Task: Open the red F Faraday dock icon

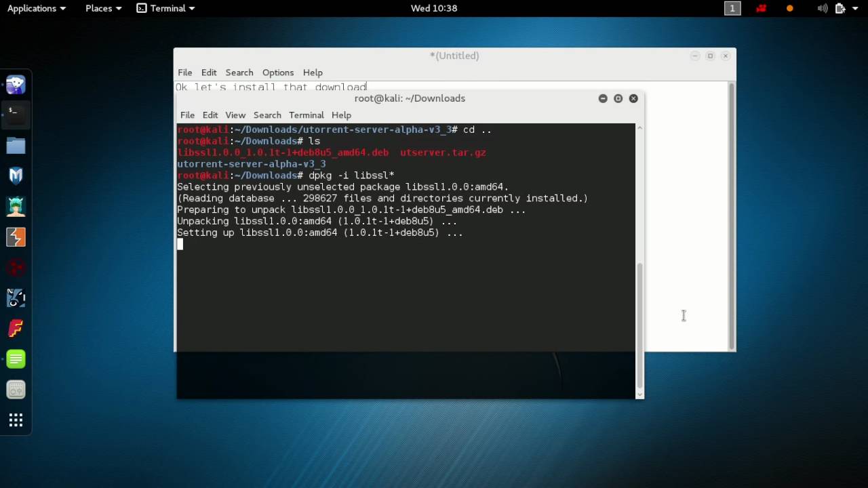Action: coord(16,328)
